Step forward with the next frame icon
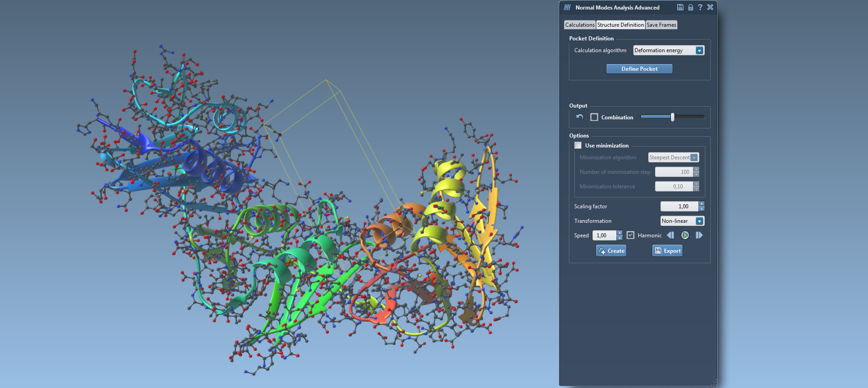The image size is (868, 388). coord(699,235)
